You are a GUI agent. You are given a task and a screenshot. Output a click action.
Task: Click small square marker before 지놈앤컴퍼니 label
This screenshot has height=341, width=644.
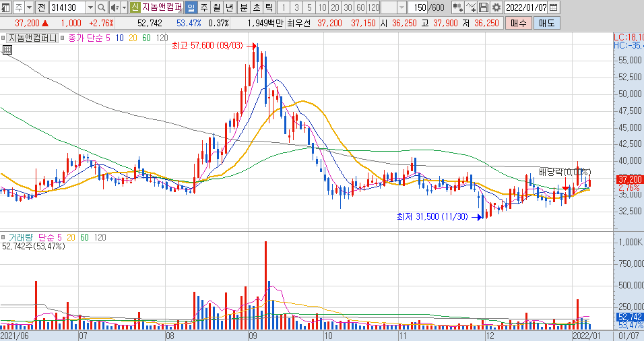(x=3, y=38)
